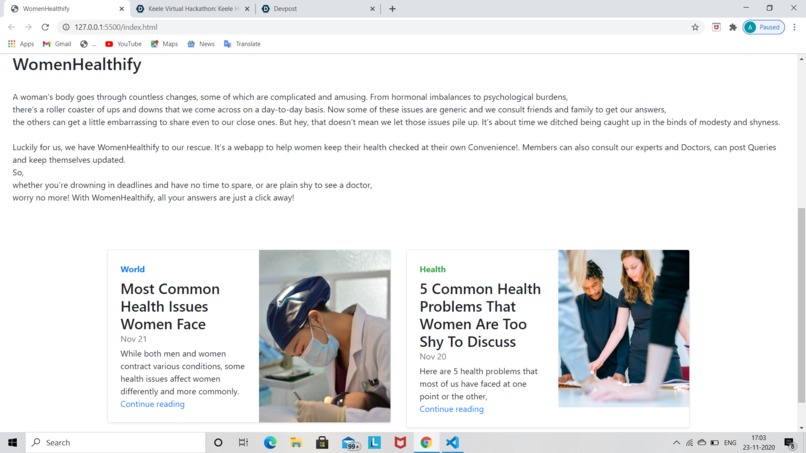Open File Explorer from taskbar
Viewport: 806px width, 453px height.
click(x=296, y=443)
